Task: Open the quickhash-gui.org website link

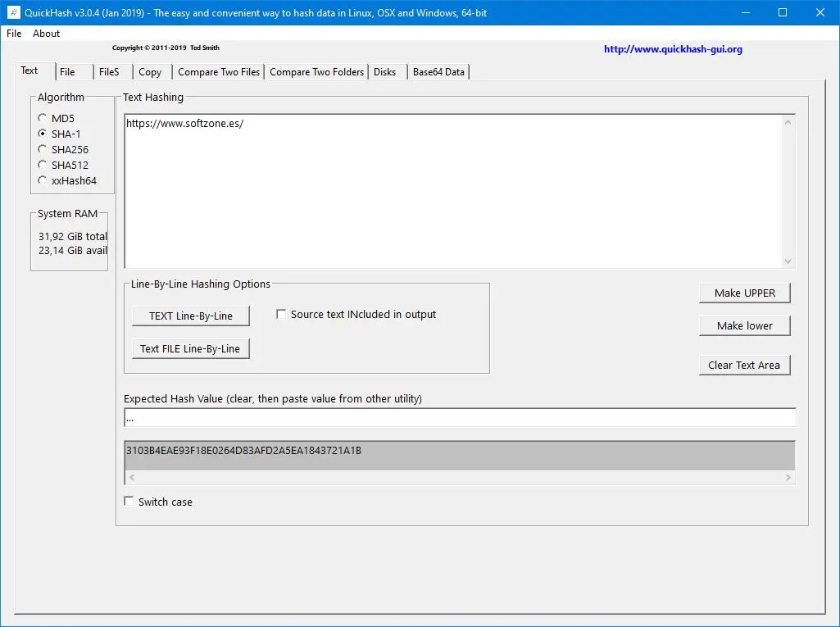Action: tap(673, 49)
